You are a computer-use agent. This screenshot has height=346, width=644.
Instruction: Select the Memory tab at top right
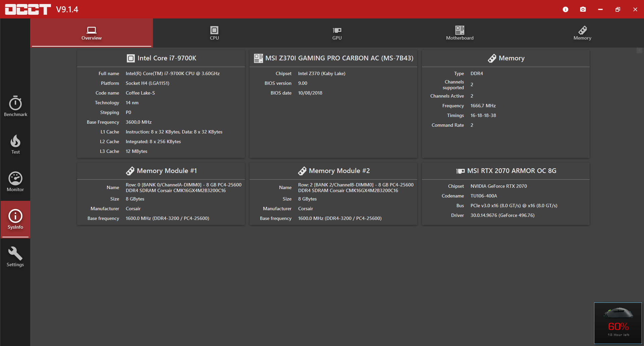(582, 33)
